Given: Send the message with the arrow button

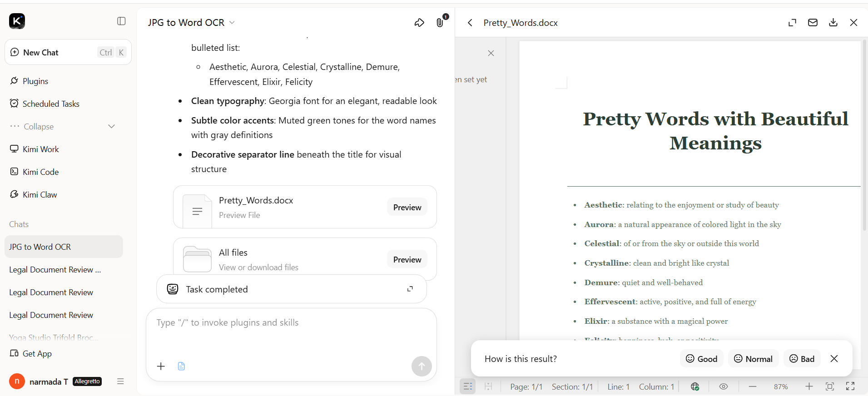Looking at the screenshot, I should click(422, 366).
